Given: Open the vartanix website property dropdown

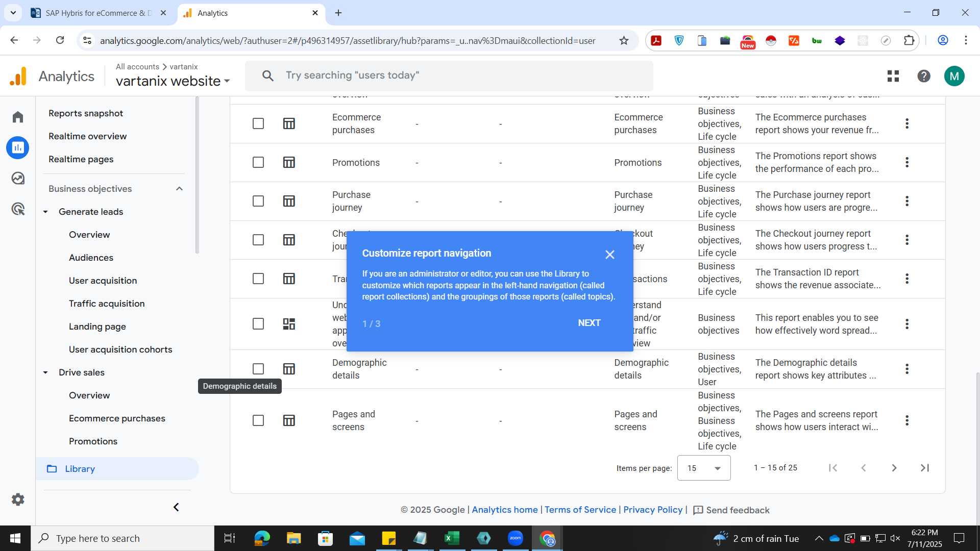Looking at the screenshot, I should [173, 81].
